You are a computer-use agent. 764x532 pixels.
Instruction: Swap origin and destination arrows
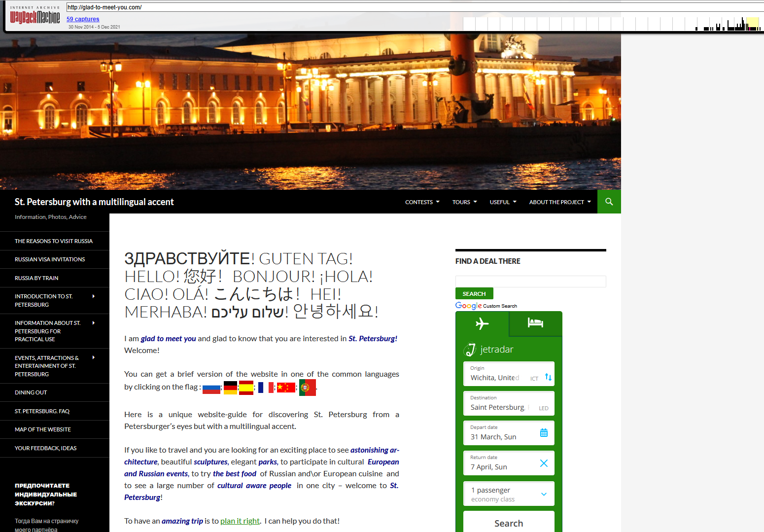tap(548, 377)
